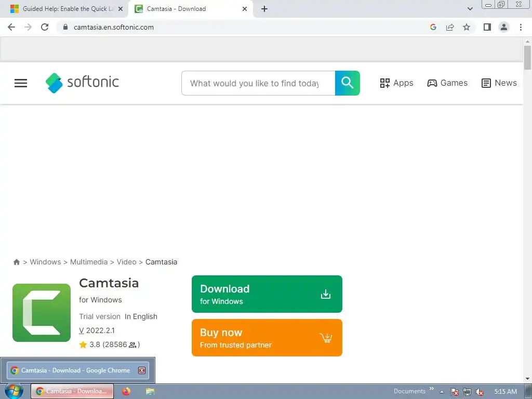Close the Camtasia - Download tab
Screen dimensions: 532x399
245,9
